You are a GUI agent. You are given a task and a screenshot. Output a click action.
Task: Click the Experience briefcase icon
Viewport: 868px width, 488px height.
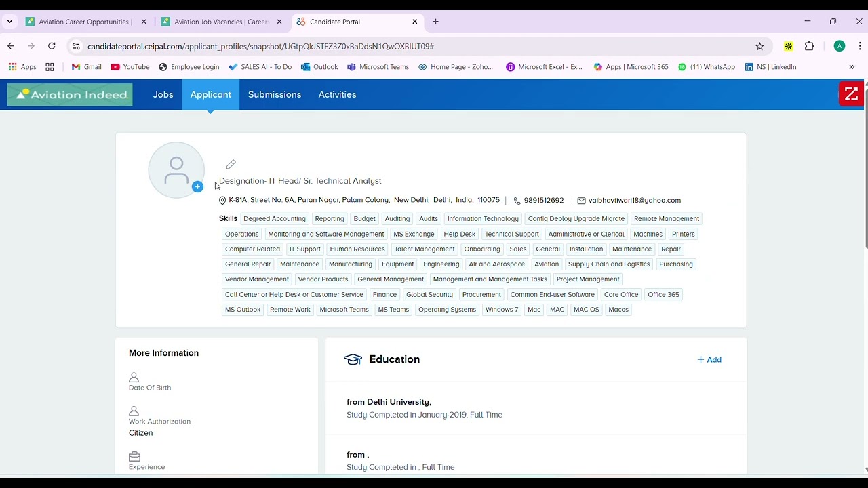(x=134, y=456)
